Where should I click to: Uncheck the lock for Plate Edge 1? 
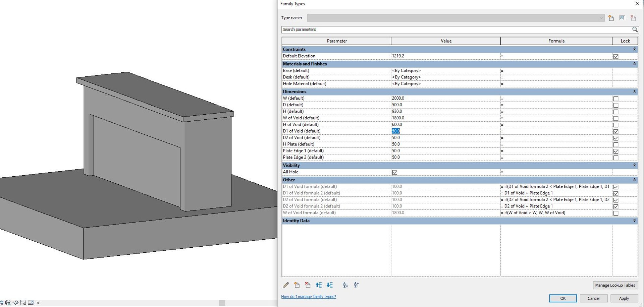click(x=616, y=151)
